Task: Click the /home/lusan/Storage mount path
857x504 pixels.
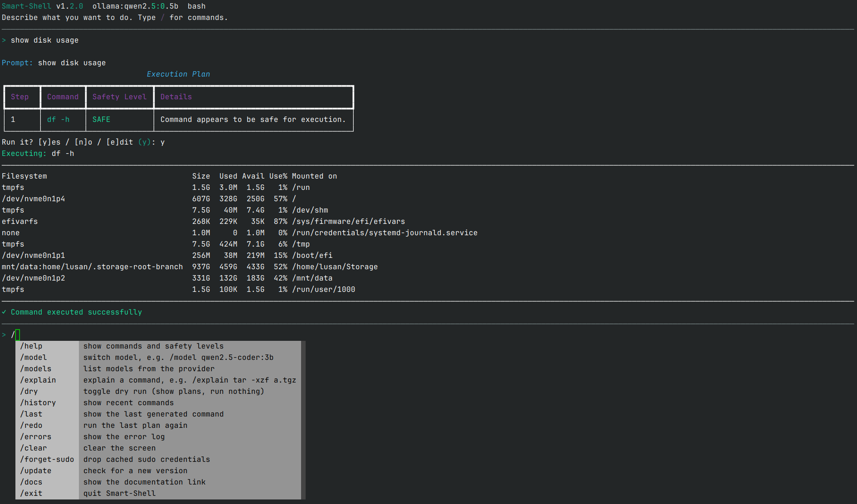Action: [x=335, y=267]
